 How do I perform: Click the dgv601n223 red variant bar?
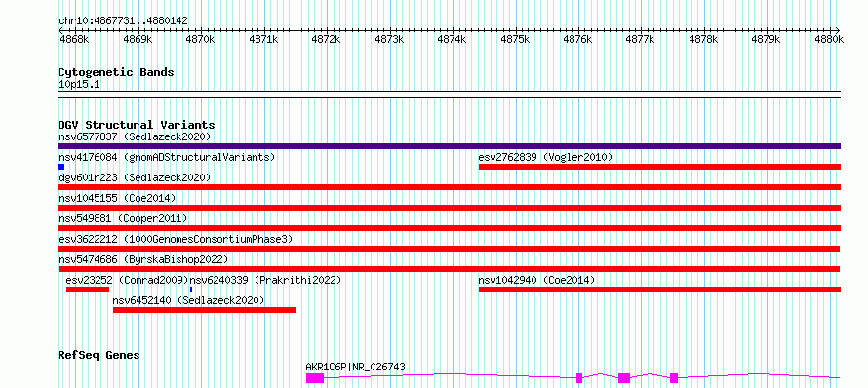tap(449, 187)
